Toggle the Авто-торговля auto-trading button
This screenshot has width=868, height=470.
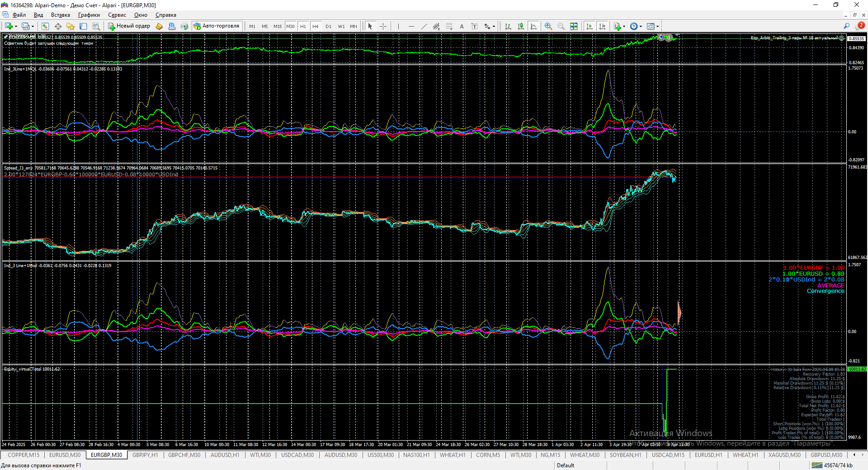point(217,26)
